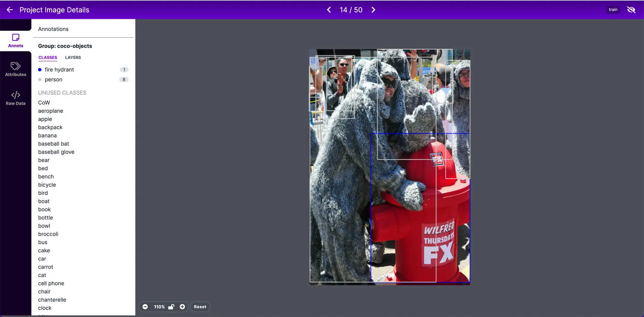This screenshot has height=317, width=644.
Task: Select the bed unused class
Action: click(x=43, y=168)
